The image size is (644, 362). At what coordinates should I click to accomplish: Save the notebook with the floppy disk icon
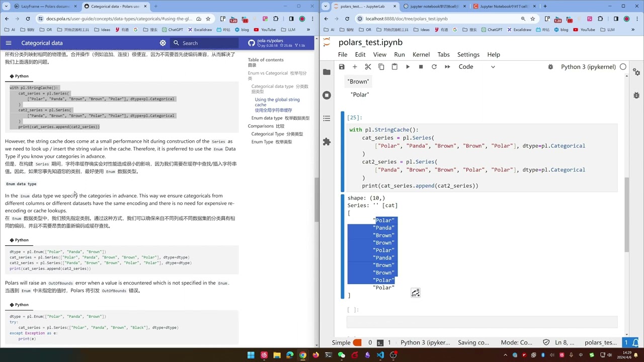pos(342,67)
